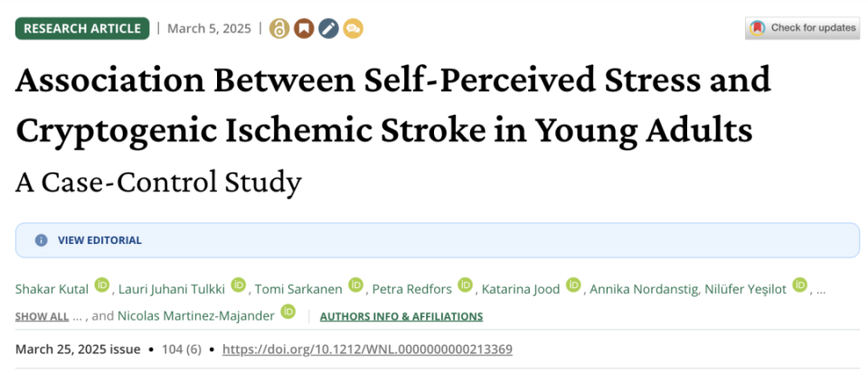The width and height of the screenshot is (868, 374).
Task: Open Lauri Juhani Tulkki's ORCID icon
Action: (238, 285)
